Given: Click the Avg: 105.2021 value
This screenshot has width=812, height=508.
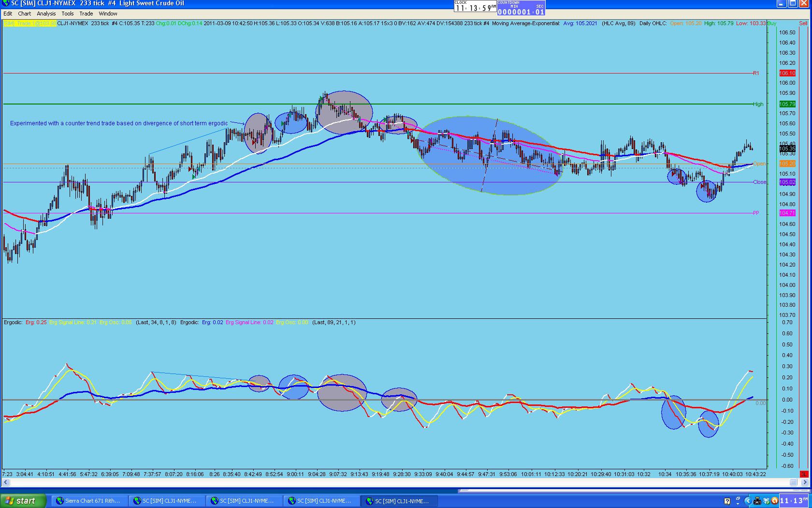Looking at the screenshot, I should click(x=580, y=23).
